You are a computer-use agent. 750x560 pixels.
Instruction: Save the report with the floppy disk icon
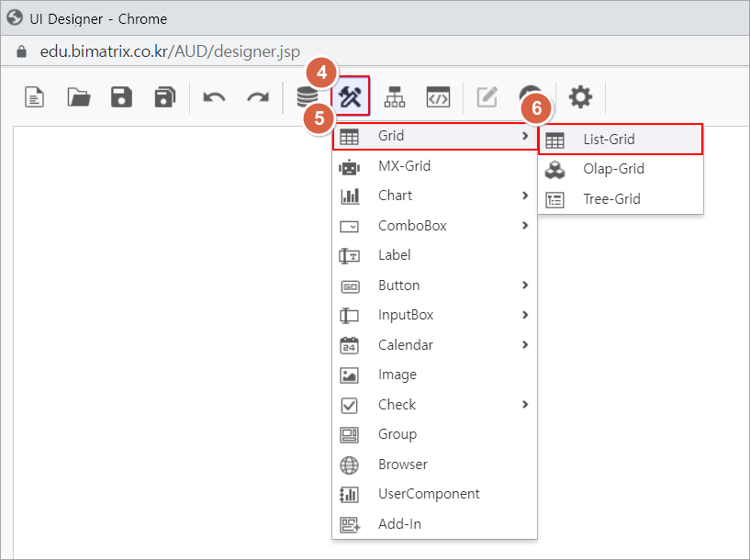point(121,96)
